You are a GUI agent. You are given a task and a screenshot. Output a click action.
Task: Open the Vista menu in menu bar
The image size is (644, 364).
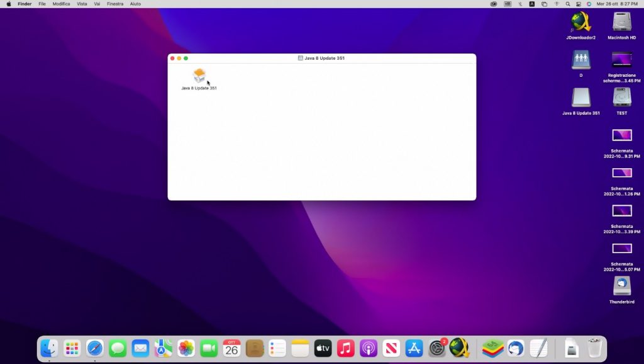point(82,4)
